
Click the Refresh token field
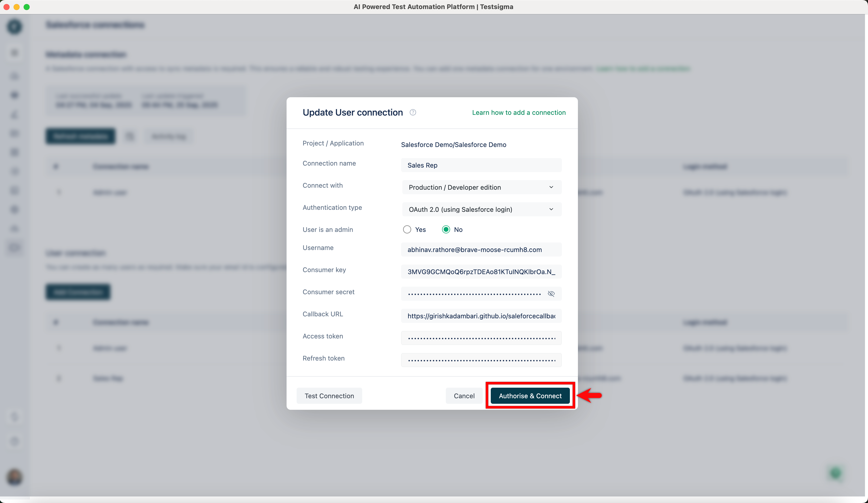[x=481, y=360]
